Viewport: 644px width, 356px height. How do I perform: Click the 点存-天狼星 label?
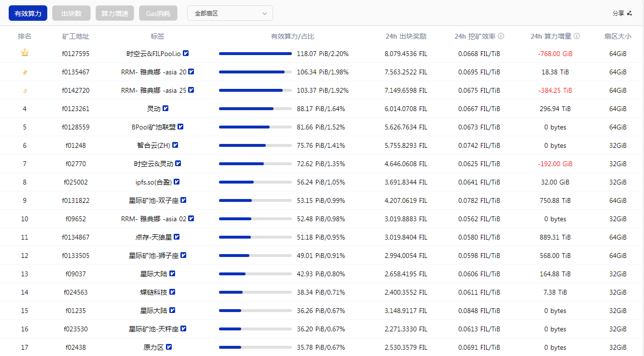(x=153, y=237)
